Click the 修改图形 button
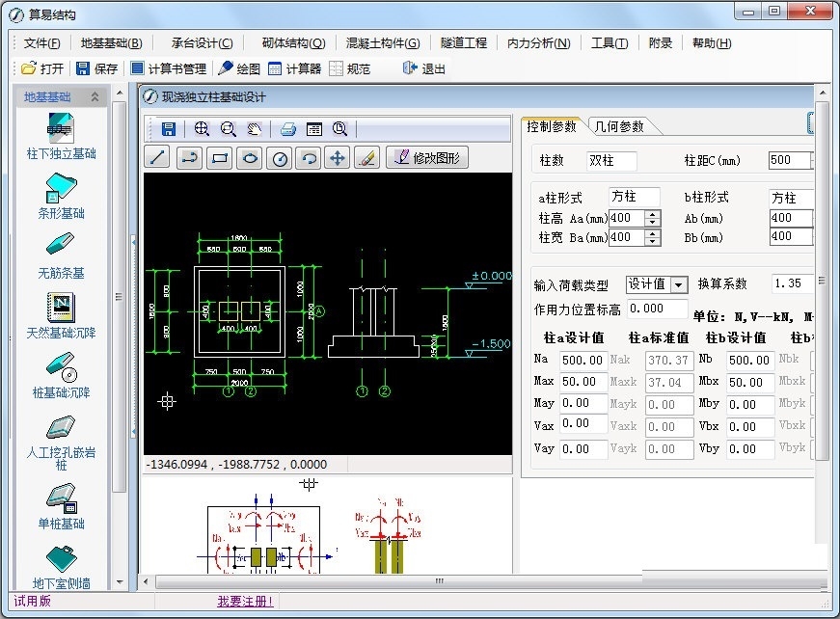Image resolution: width=840 pixels, height=619 pixels. [427, 158]
